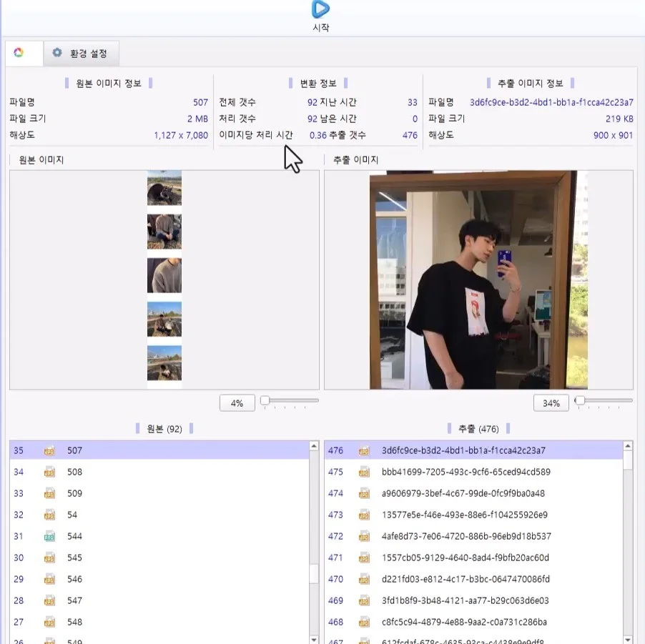Screen dimensions: 645x644
Task: Select extracted file 3d6fc9ce-b3d2-4bd1-bb1a-f1cca42c23a7 in list
Action: point(473,450)
